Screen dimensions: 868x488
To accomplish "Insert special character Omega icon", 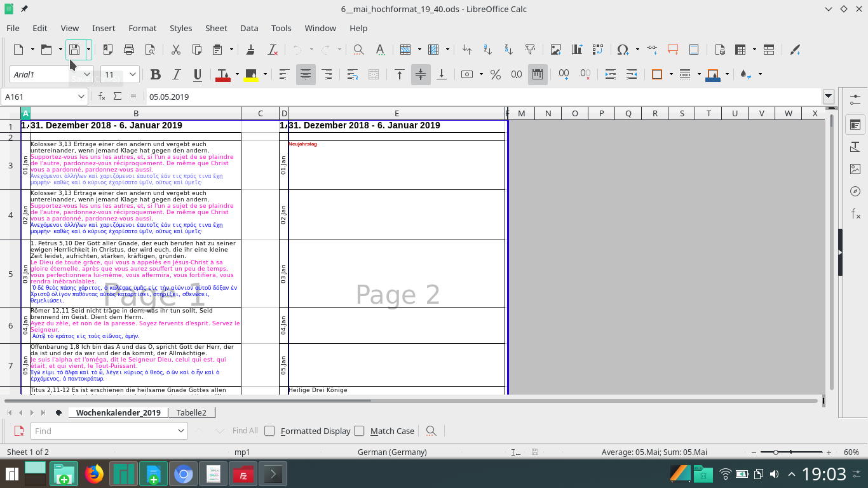I will (623, 50).
